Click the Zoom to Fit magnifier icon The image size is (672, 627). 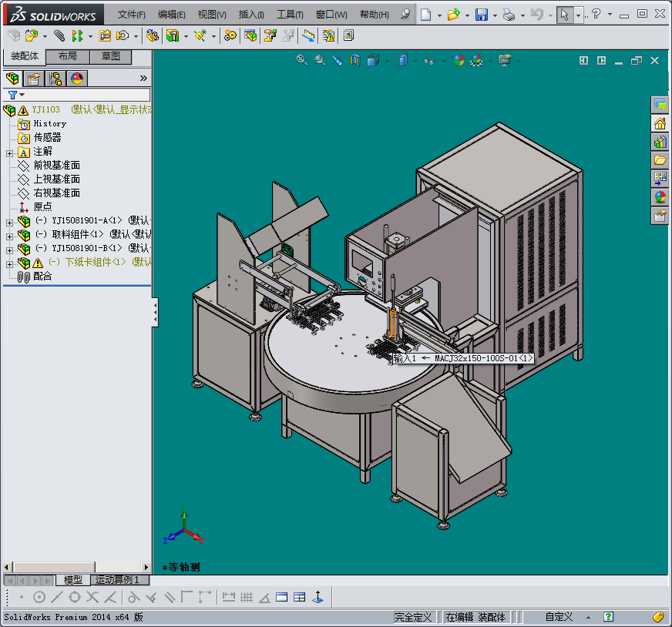(x=302, y=60)
